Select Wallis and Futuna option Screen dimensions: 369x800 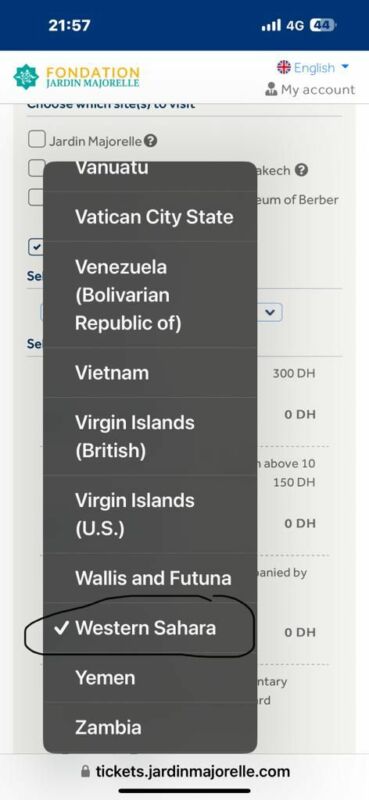click(150, 578)
